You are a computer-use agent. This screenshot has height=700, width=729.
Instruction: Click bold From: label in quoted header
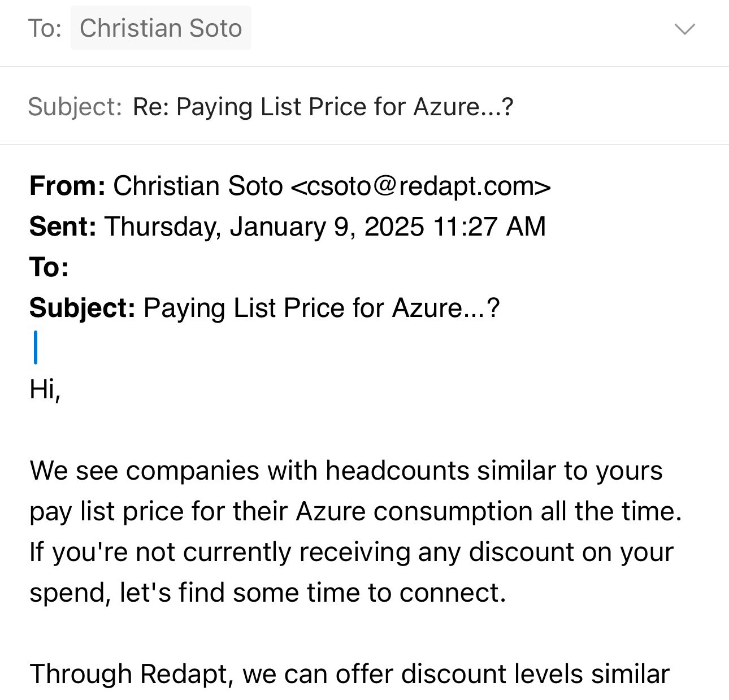coord(67,186)
